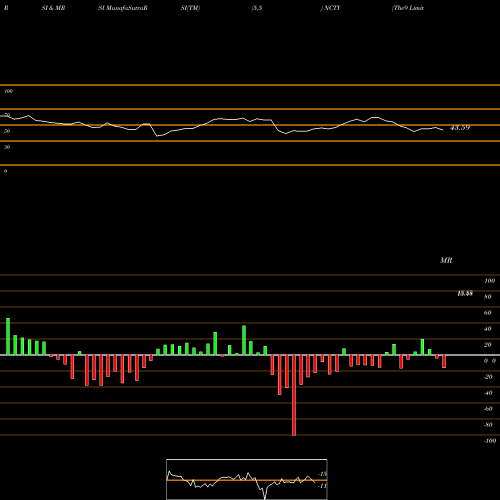This screenshot has width=500, height=500.
Task: Click the RSI axis label 50
Action: pyautogui.click(x=7, y=131)
